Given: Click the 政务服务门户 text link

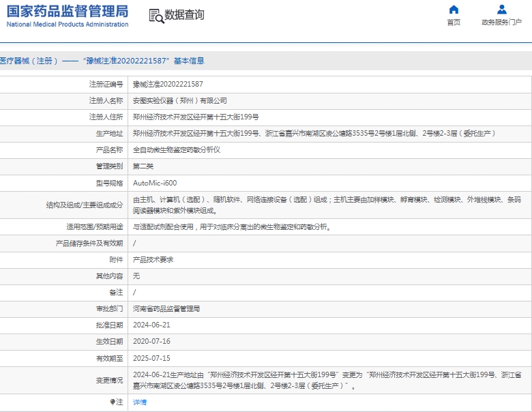Looking at the screenshot, I should pos(501,23).
